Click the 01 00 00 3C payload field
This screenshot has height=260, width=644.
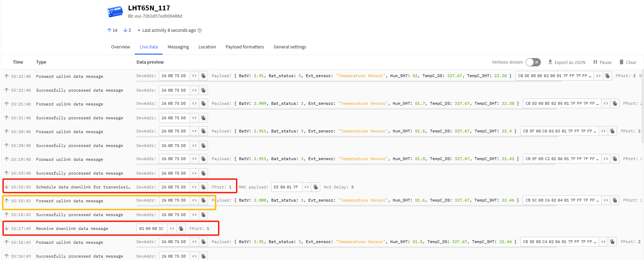click(x=152, y=229)
